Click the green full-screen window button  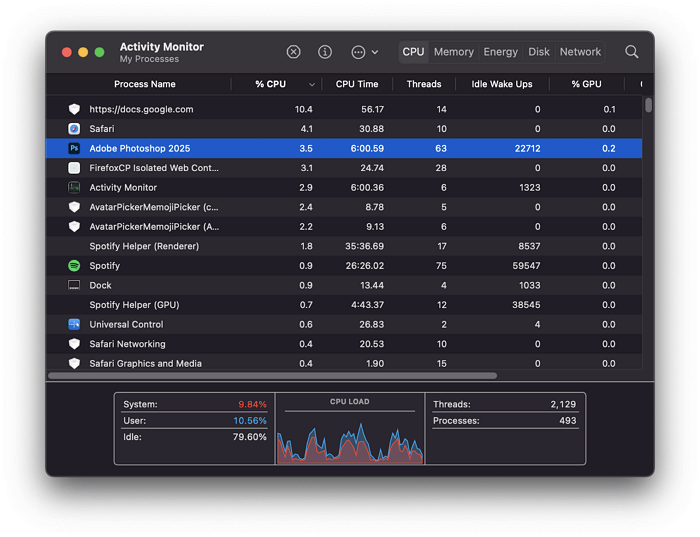point(99,52)
